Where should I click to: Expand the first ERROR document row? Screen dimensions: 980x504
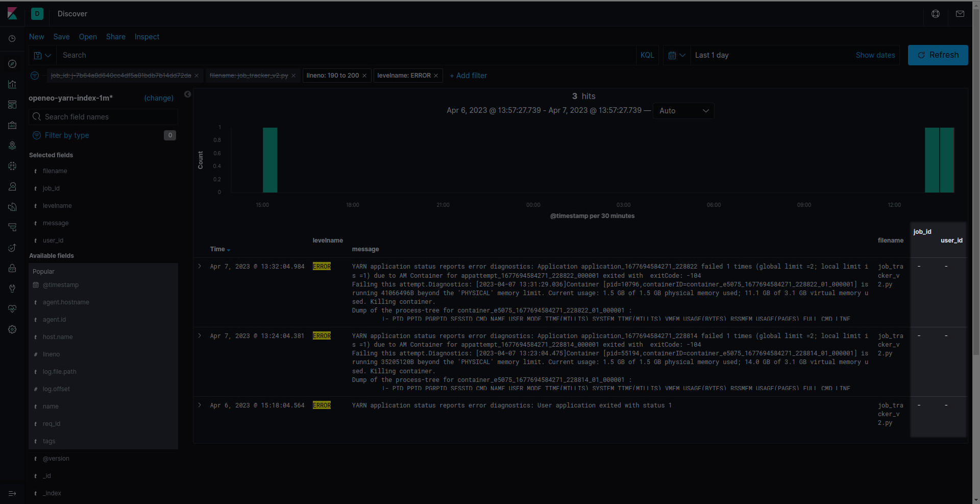199,266
